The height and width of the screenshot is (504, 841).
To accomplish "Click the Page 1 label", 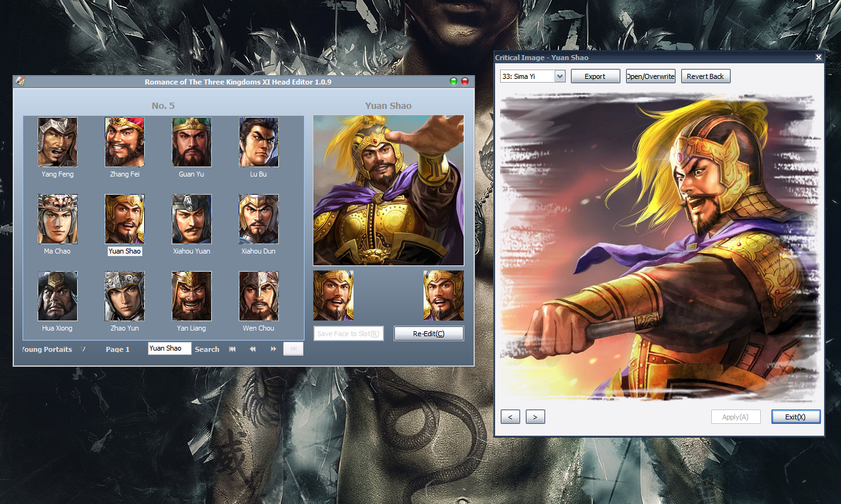I will point(118,349).
